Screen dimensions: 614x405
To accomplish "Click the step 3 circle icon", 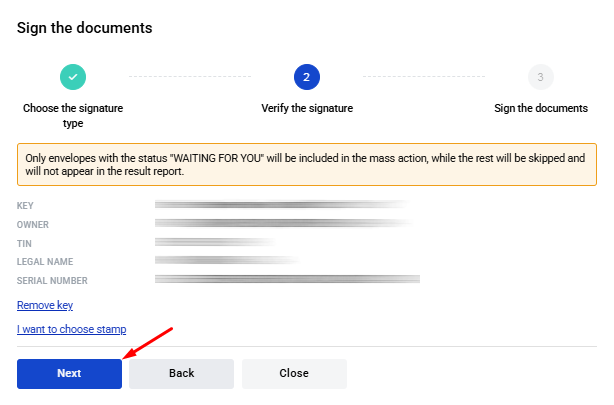I will pos(540,77).
